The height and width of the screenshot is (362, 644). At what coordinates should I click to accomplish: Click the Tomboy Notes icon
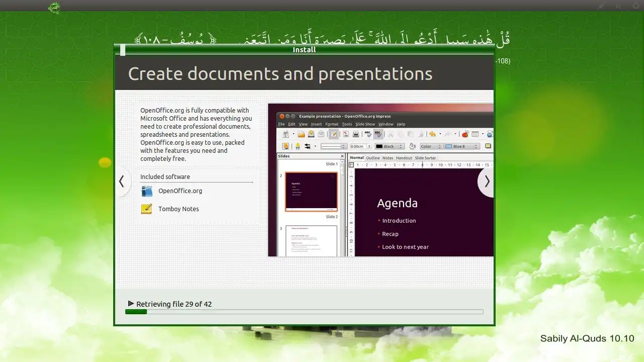tap(146, 209)
